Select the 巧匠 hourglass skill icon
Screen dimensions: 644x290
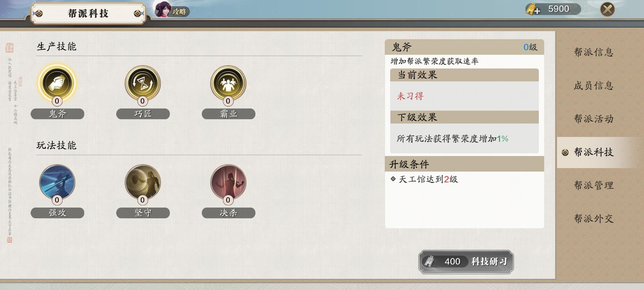pos(143,83)
